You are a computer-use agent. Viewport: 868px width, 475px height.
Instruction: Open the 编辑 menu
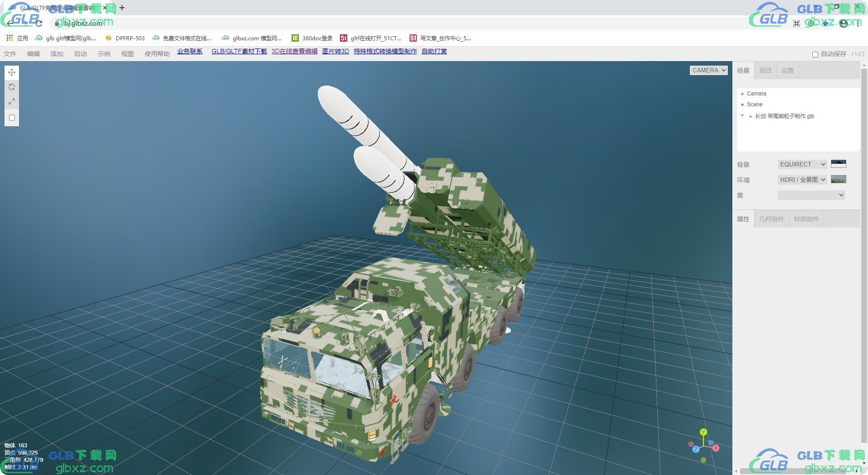coord(33,54)
